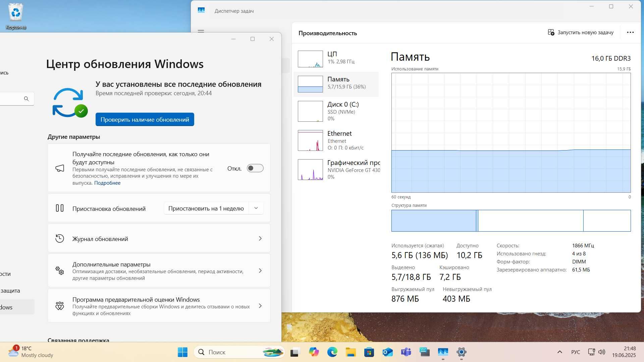Open Microsoft Store from the taskbar
Screen dimensions: 644x362
[369, 352]
